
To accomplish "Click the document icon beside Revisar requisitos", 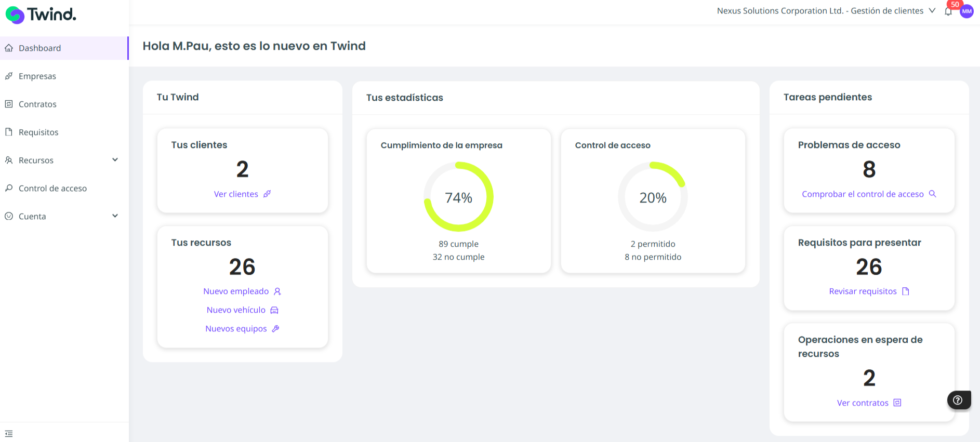I will point(906,291).
